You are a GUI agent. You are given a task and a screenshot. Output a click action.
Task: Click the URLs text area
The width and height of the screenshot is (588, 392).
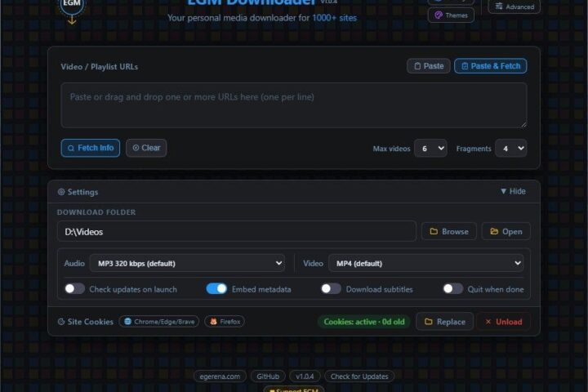[x=294, y=105]
